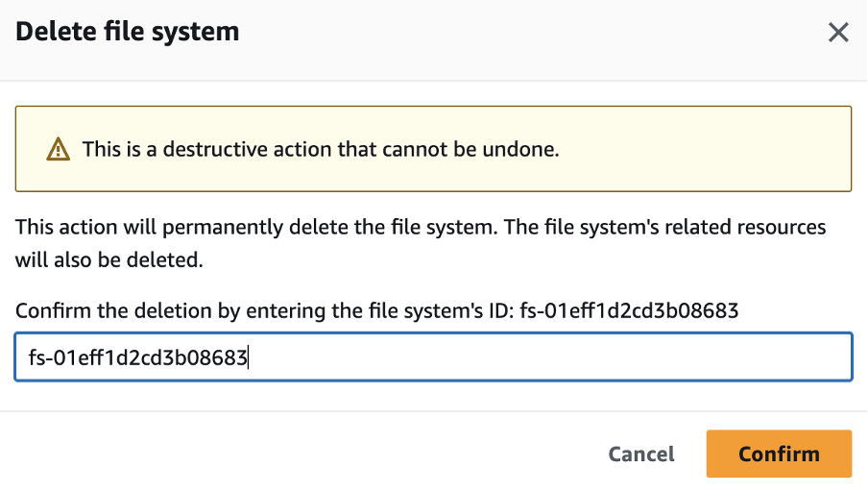The width and height of the screenshot is (868, 492).
Task: Cancel the file system deletion
Action: coord(641,454)
